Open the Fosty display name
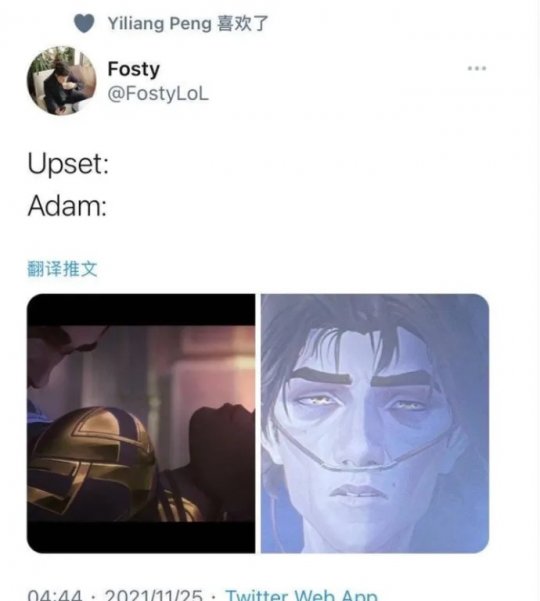The width and height of the screenshot is (540, 601). click(x=133, y=69)
